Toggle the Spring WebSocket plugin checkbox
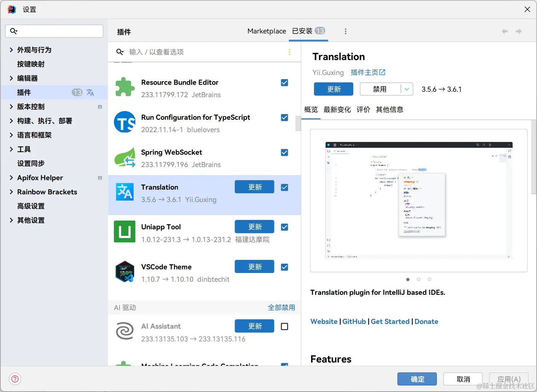The height and width of the screenshot is (392, 537). pyautogui.click(x=285, y=153)
